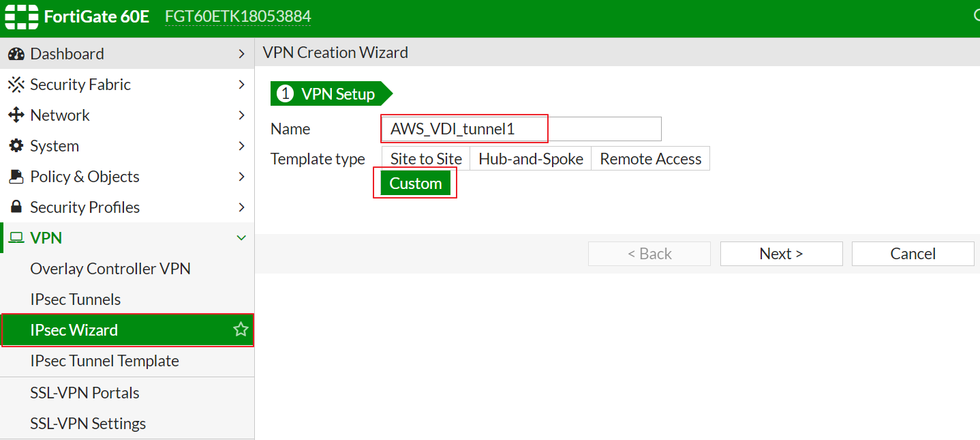Screen dimensions: 980x440
Task: Click the Dashboard gauge icon
Action: [x=16, y=54]
